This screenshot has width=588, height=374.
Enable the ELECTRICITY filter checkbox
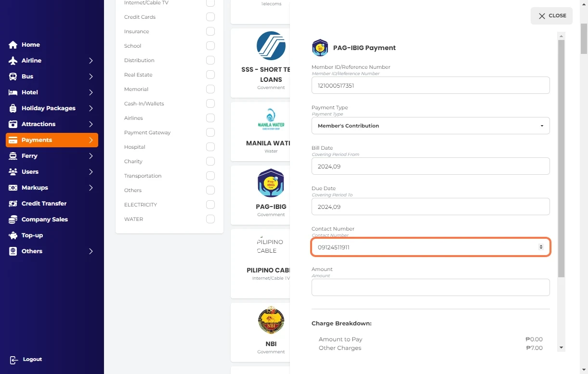pyautogui.click(x=210, y=205)
